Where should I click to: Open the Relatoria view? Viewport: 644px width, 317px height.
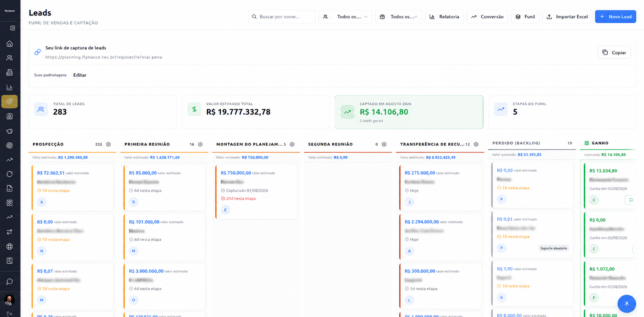pos(444,17)
